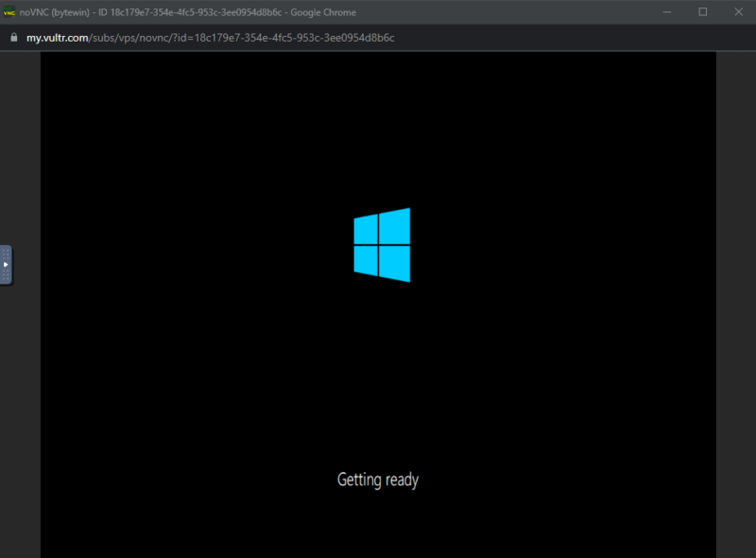Click the bottom-right pane of Windows logo
The width and height of the screenshot is (756, 558).
(395, 263)
